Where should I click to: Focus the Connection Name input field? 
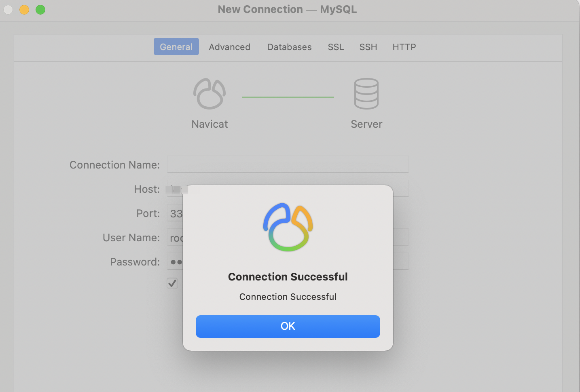[x=288, y=164]
